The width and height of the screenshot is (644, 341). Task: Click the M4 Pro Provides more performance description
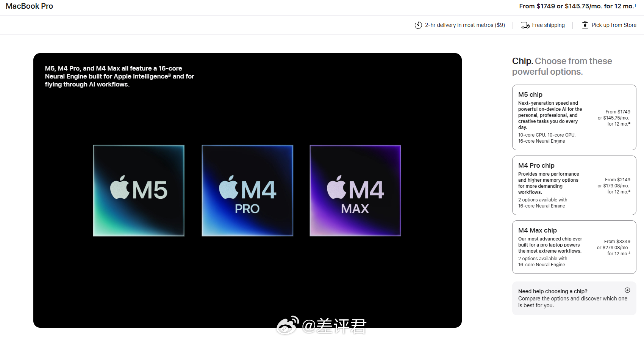point(549,183)
